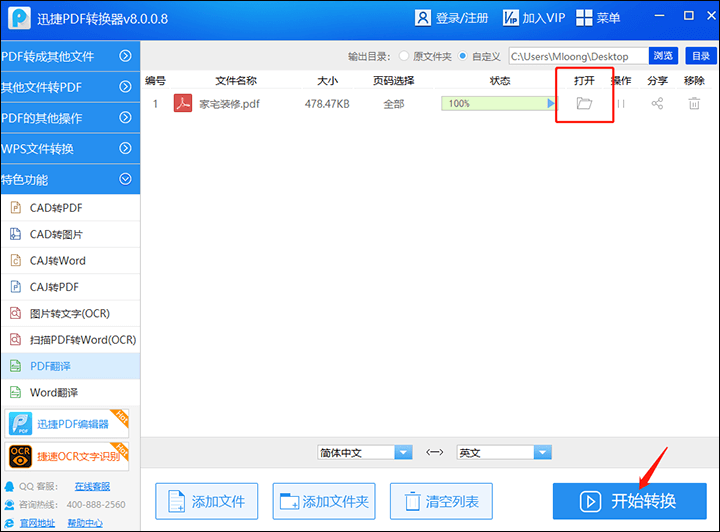Open output folder icon for 家宅装修.pdf

pos(584,103)
